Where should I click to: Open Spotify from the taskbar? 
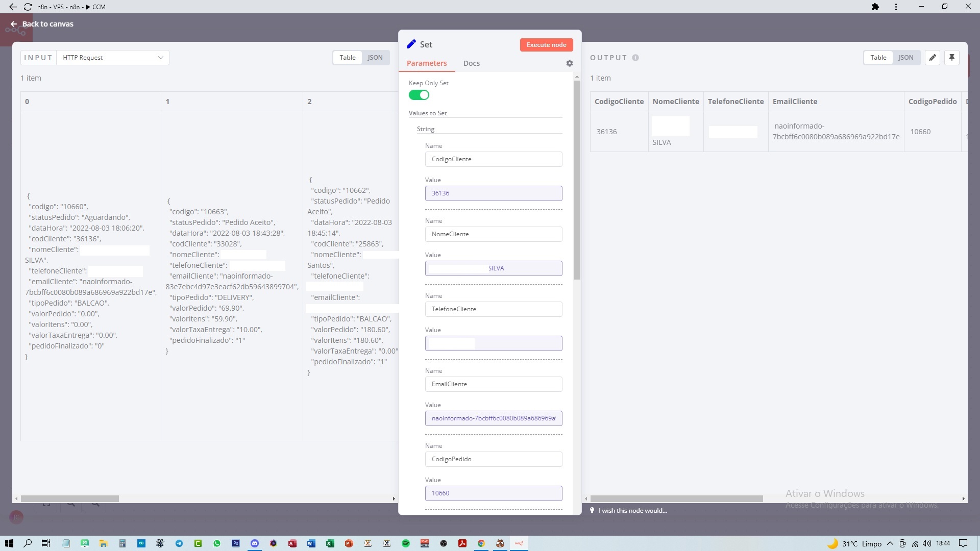(406, 543)
